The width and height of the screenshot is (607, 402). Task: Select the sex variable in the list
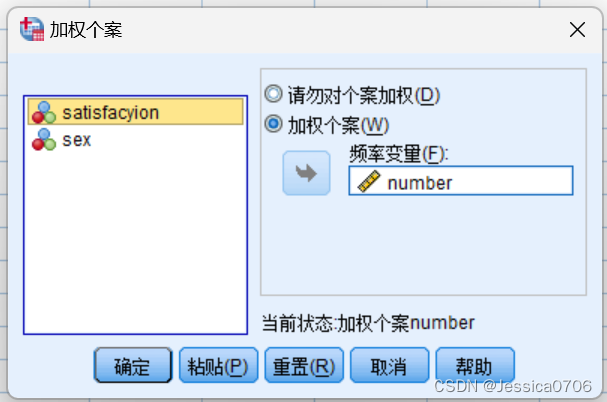coord(135,139)
